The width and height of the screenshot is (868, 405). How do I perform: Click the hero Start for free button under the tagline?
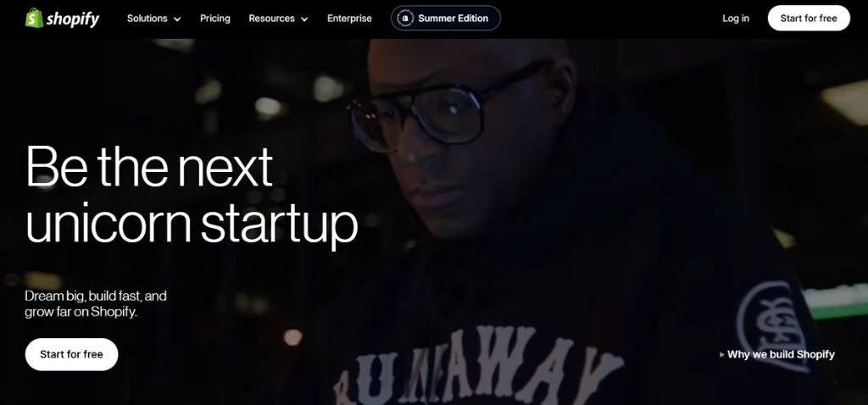pyautogui.click(x=71, y=354)
